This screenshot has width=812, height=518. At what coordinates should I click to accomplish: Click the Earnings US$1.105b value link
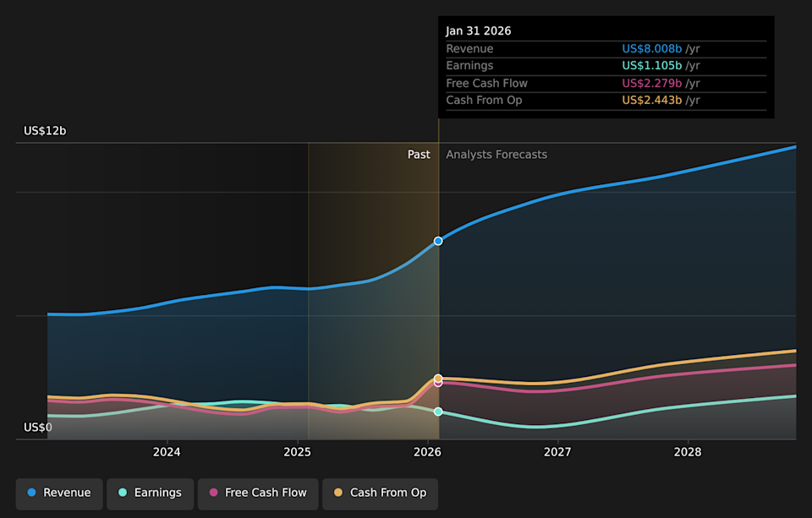click(x=651, y=65)
